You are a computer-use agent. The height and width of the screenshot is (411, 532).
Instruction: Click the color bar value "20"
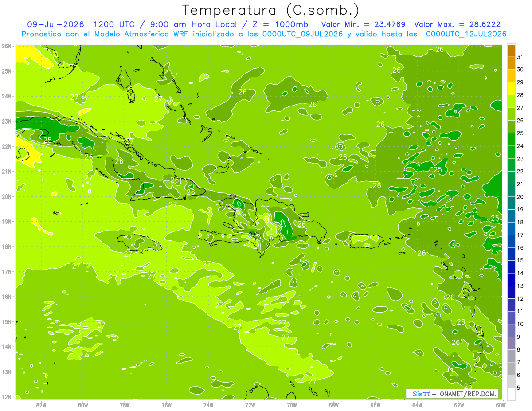520,197
